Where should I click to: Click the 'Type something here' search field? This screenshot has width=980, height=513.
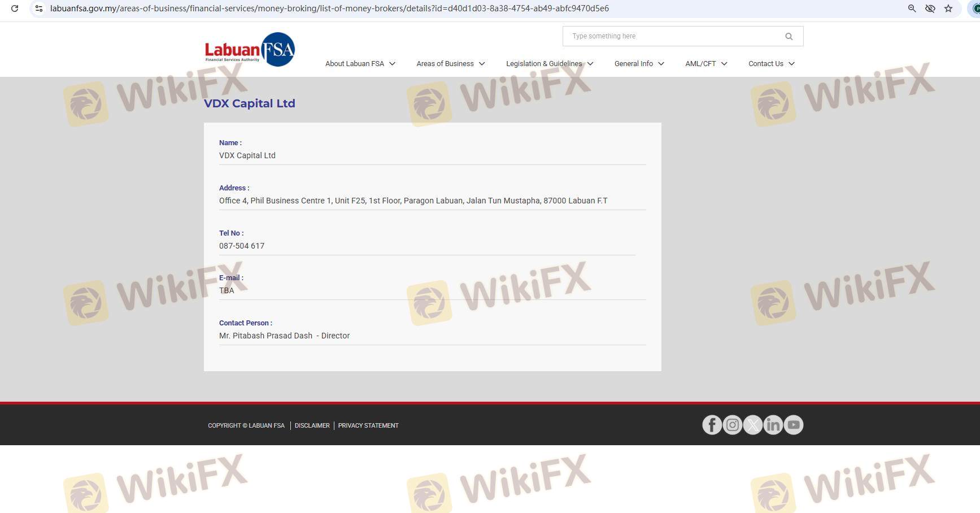(672, 36)
